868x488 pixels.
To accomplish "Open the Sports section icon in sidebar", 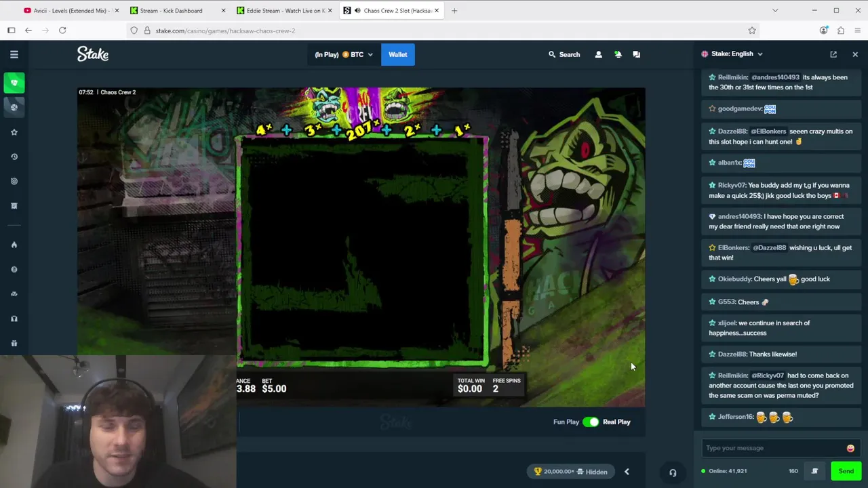I will [x=14, y=107].
